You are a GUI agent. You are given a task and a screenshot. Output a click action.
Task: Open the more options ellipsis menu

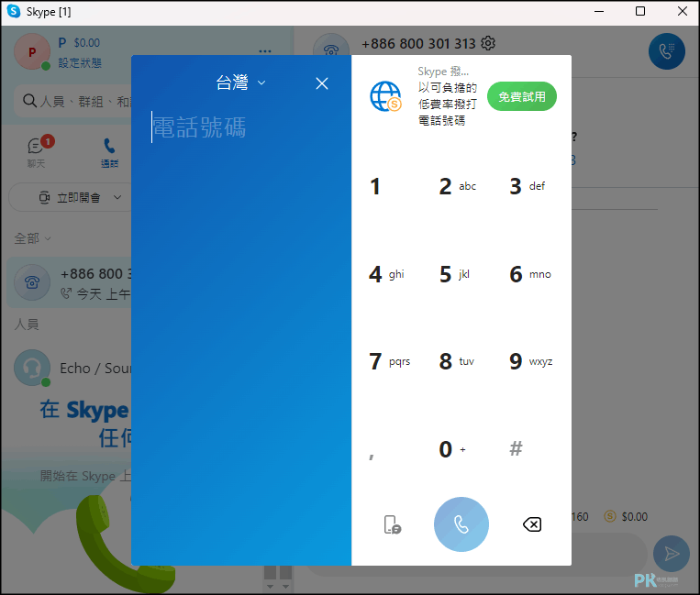(265, 51)
